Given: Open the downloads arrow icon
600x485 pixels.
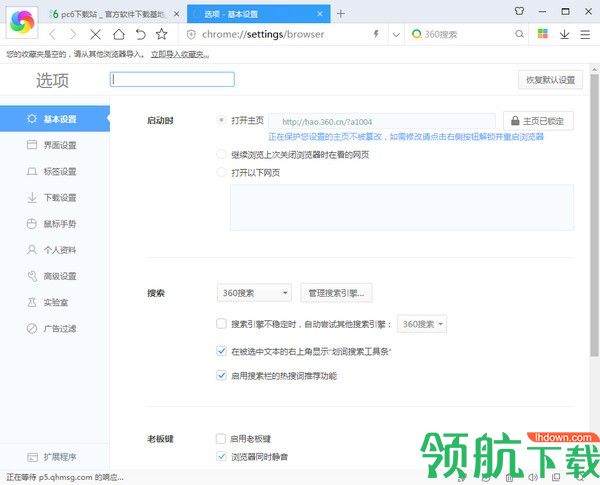Looking at the screenshot, I should click(564, 34).
